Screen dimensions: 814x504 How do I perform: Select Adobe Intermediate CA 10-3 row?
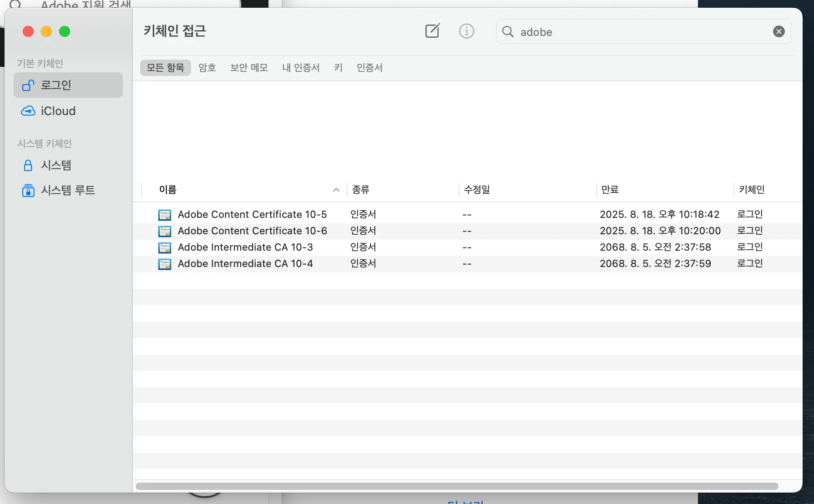pos(467,247)
